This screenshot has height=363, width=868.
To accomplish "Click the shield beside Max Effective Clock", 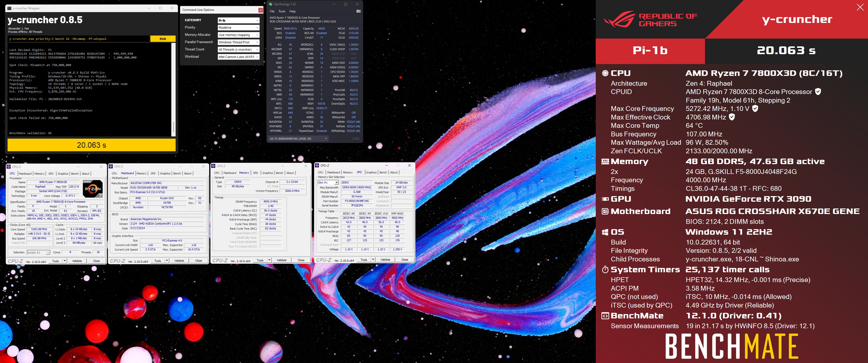I will (x=732, y=117).
